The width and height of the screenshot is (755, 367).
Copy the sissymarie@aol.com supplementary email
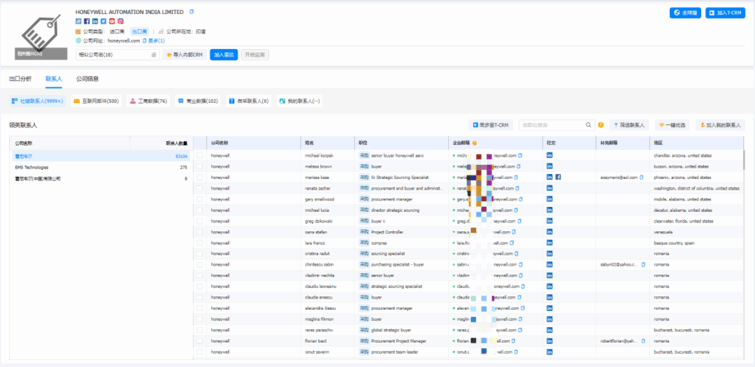click(x=641, y=177)
